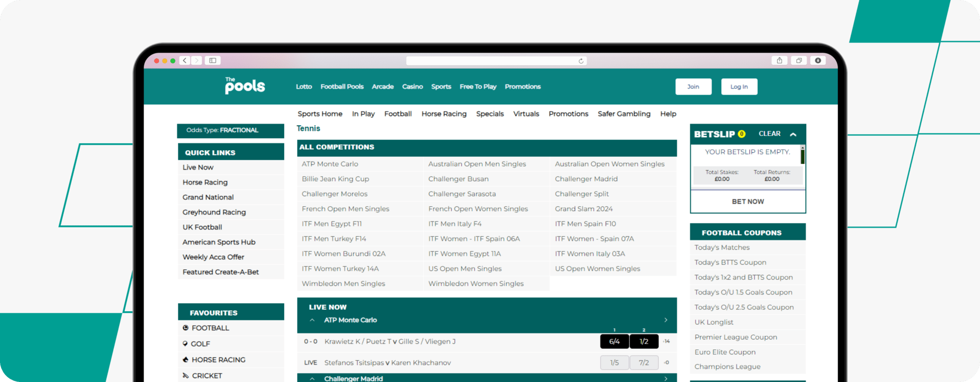Click the BET NOW button
980x382 pixels.
748,201
